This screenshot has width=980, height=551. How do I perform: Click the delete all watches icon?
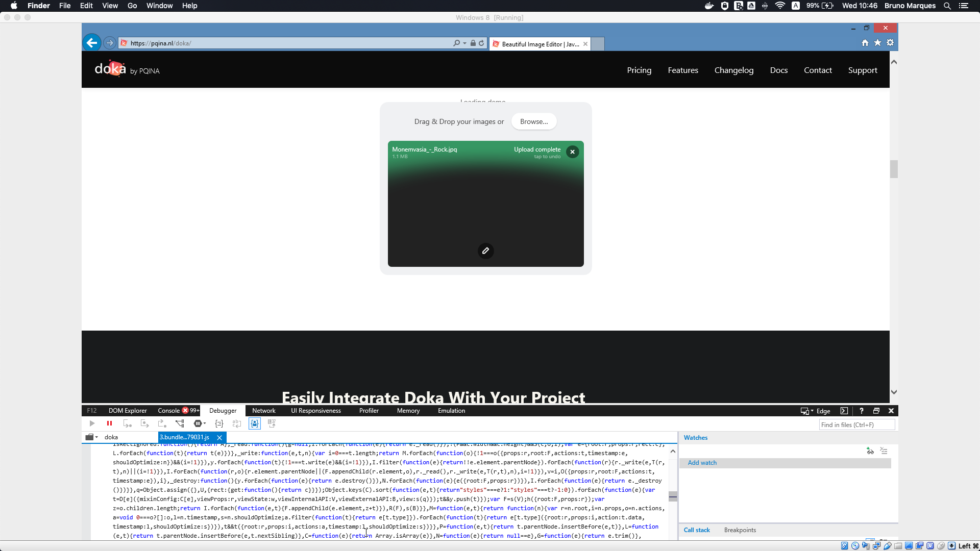[884, 451]
